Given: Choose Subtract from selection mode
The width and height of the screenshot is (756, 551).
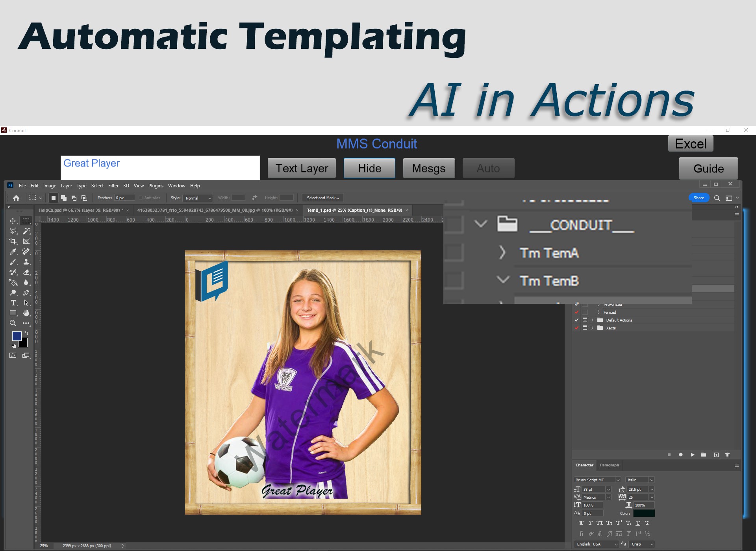Looking at the screenshot, I should click(74, 198).
